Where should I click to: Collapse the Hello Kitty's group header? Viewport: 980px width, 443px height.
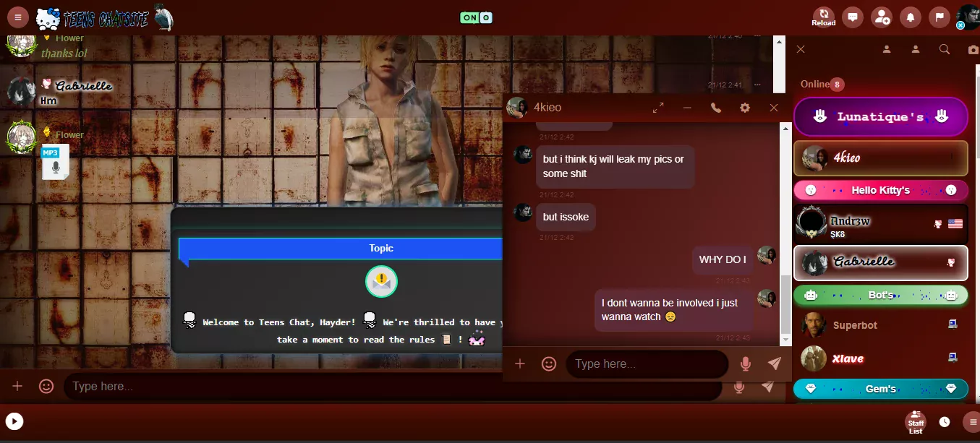tap(881, 190)
